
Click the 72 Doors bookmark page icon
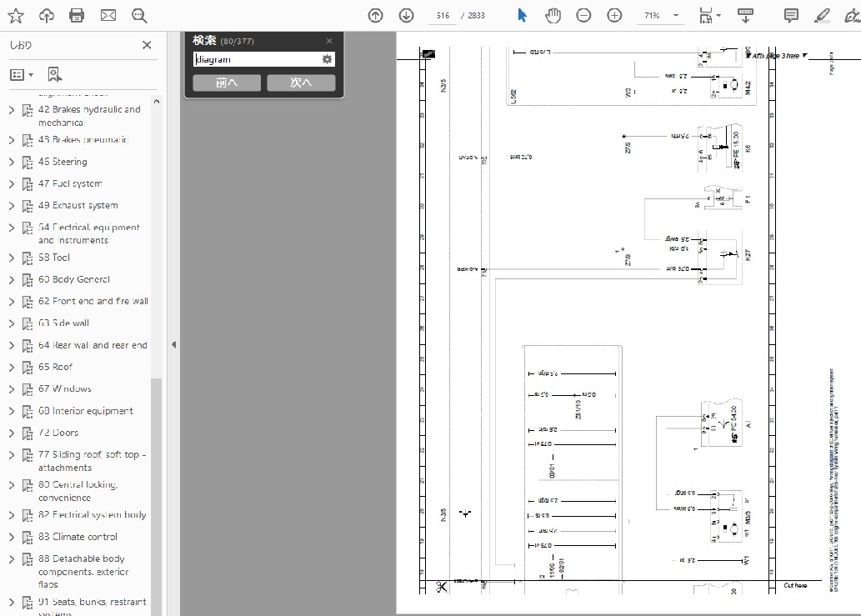28,433
